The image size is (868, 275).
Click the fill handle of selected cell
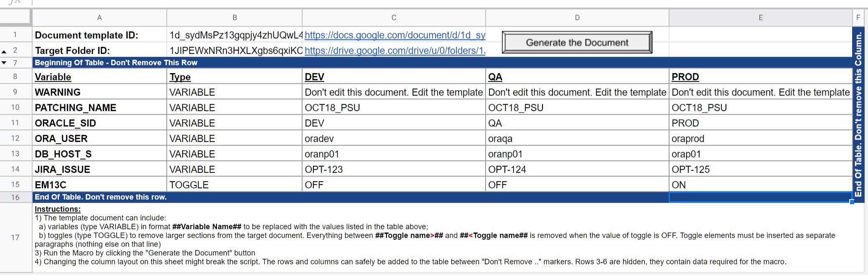[x=852, y=202]
